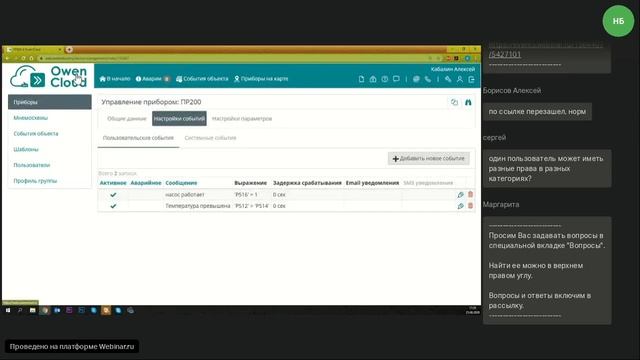The width and height of the screenshot is (640, 360).
Task: Click the 'Задержка срабатывания' column header
Action: pyautogui.click(x=307, y=183)
